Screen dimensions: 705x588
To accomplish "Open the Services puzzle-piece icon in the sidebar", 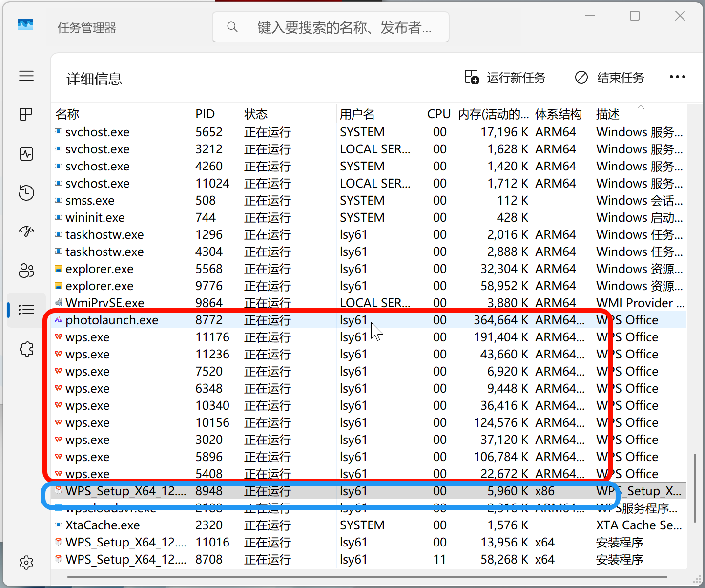I will [26, 349].
